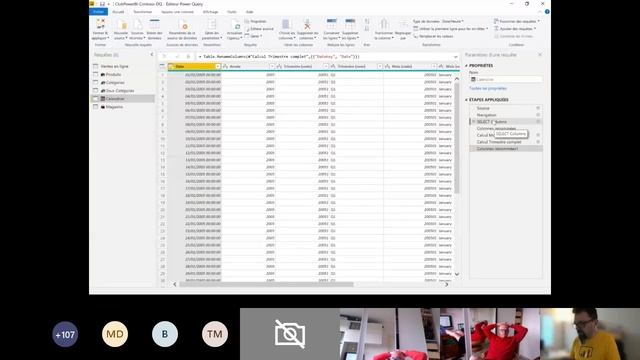Select the Catégories query

(122, 82)
